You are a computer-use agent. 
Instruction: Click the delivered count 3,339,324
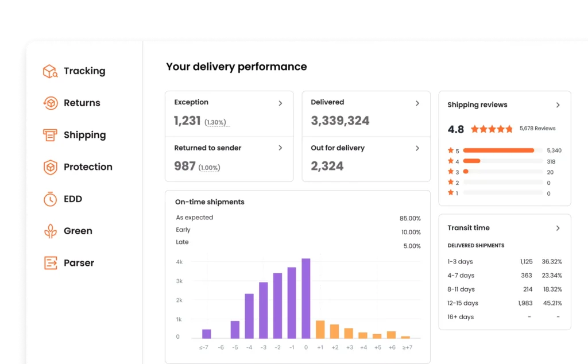(340, 121)
